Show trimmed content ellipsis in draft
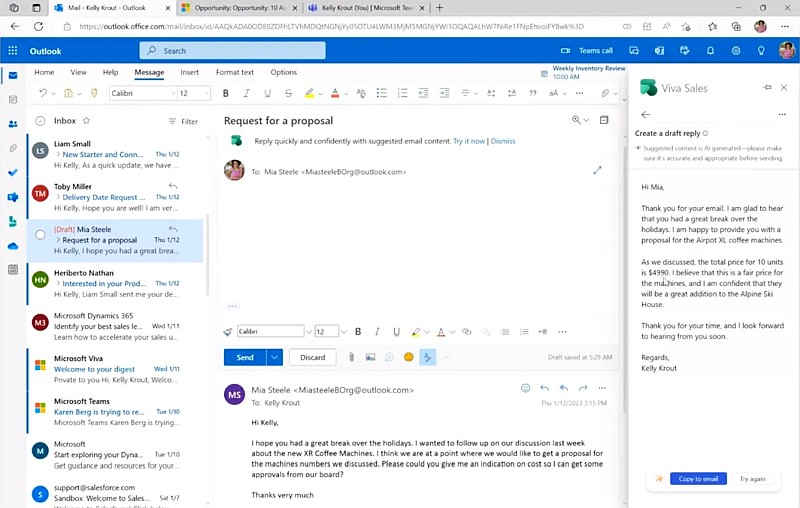 (232, 306)
